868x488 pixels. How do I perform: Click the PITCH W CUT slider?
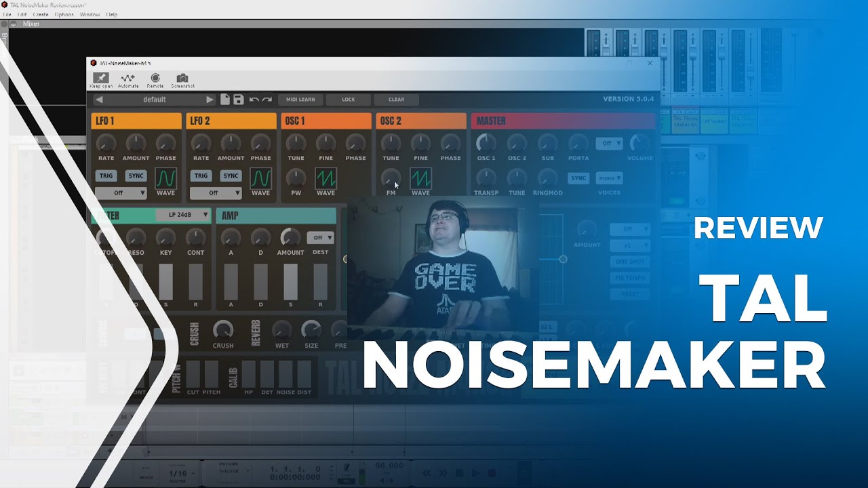193,373
